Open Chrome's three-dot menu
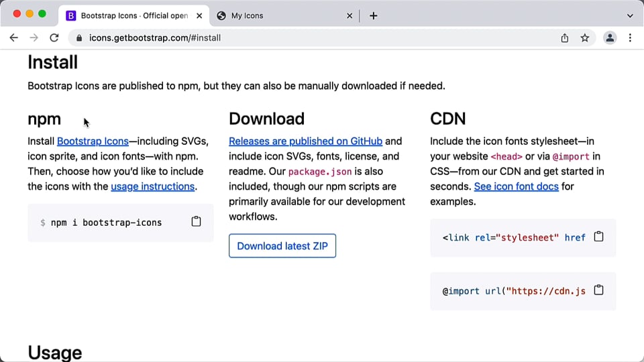The height and width of the screenshot is (362, 644). [630, 38]
